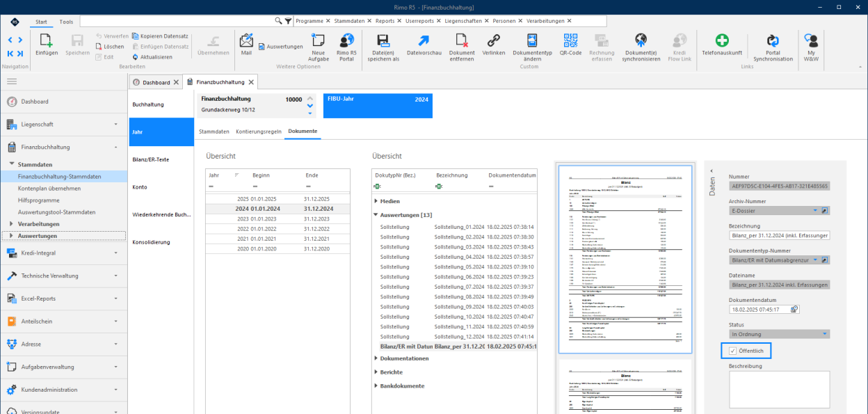Click the Beschreibung text box
This screenshot has width=868, height=414.
coord(779,390)
